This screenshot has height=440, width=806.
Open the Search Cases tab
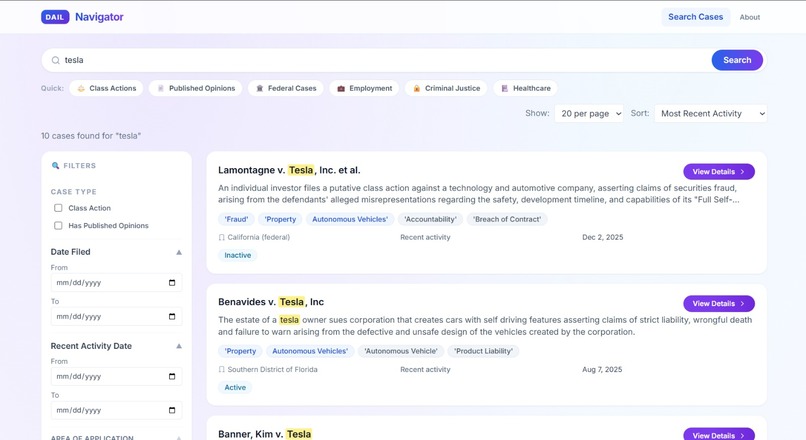point(695,17)
